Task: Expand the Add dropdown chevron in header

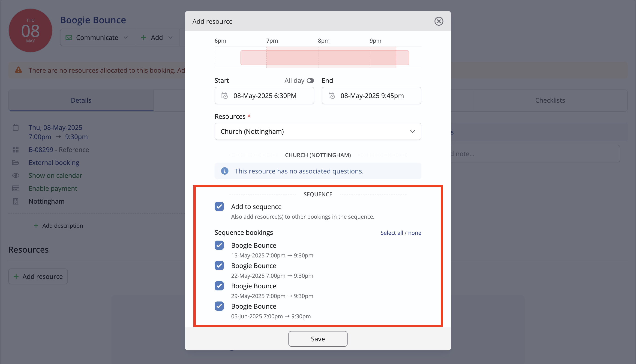Action: tap(171, 38)
